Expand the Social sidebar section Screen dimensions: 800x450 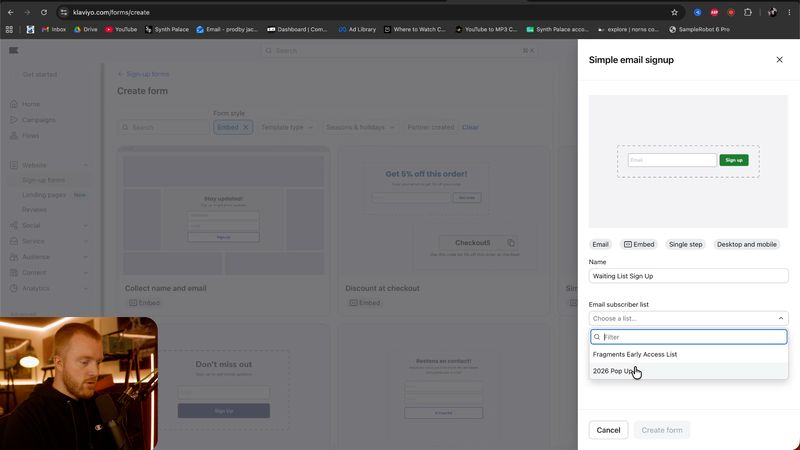coord(49,226)
